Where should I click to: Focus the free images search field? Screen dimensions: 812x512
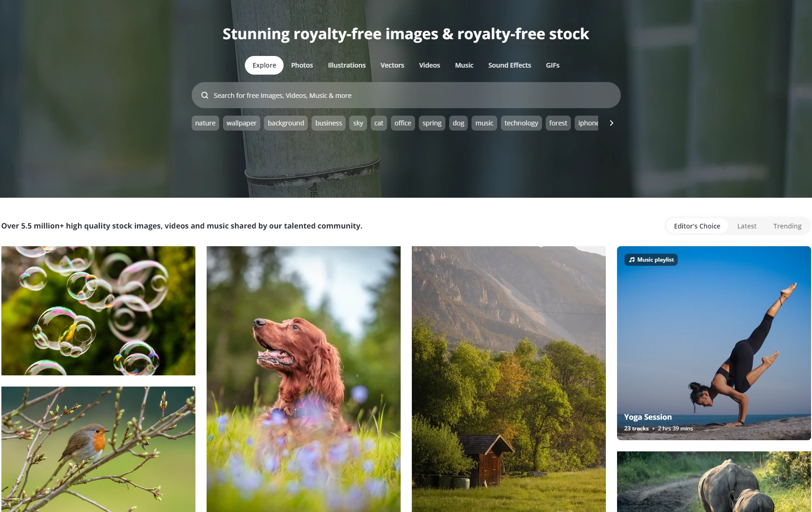pos(406,95)
